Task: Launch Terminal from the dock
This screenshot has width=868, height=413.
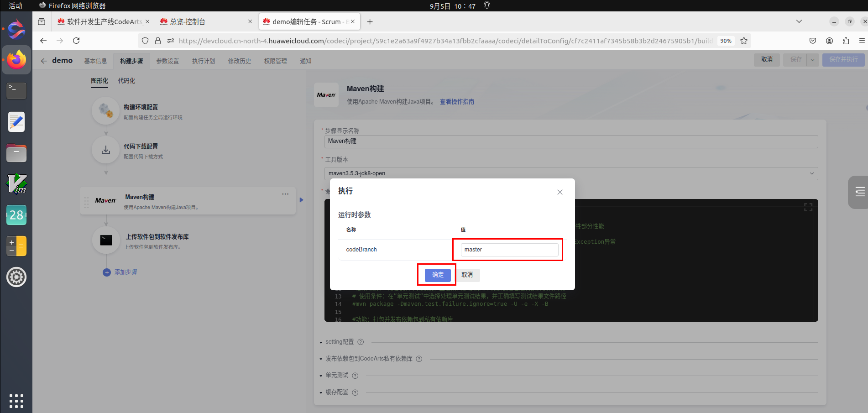Action: [16, 91]
